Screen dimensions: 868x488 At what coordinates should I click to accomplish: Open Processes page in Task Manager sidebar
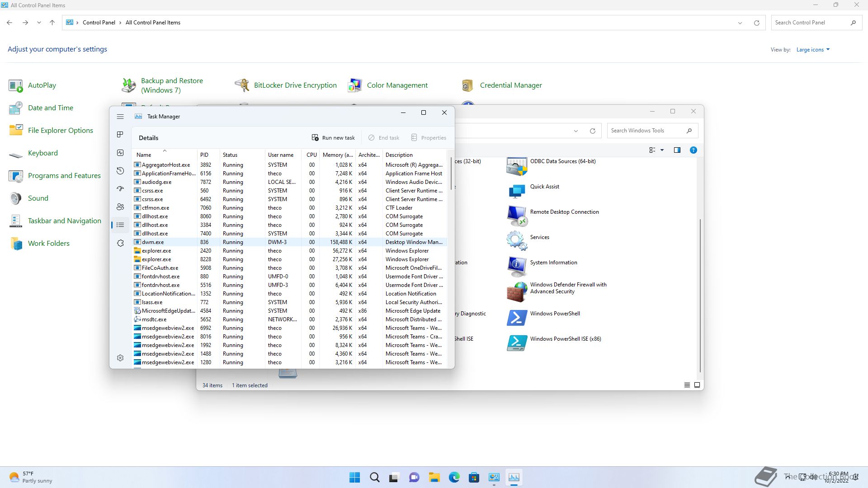[120, 135]
